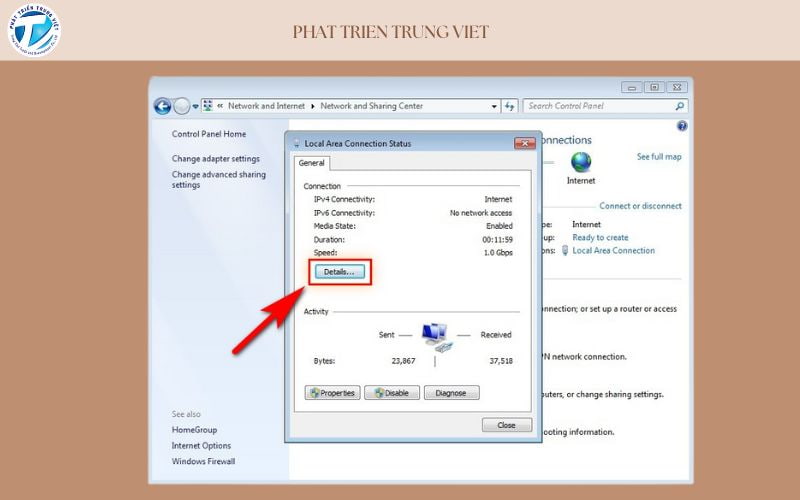Select the General tab

(x=311, y=163)
